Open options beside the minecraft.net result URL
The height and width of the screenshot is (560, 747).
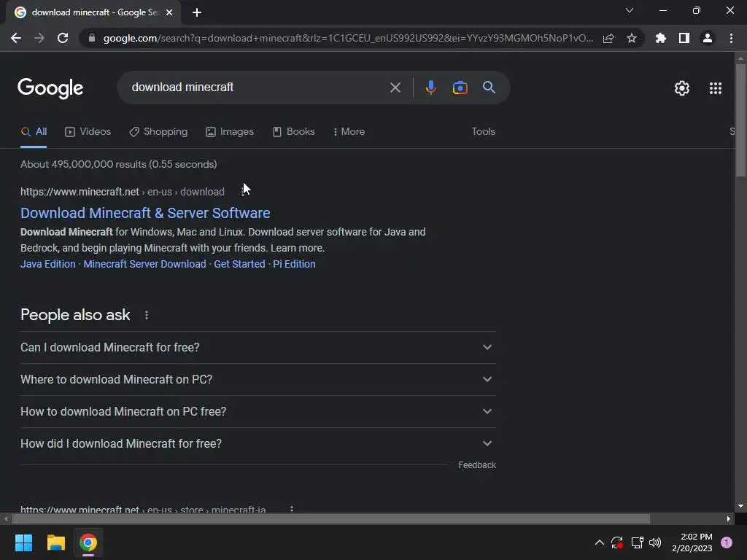pos(244,192)
